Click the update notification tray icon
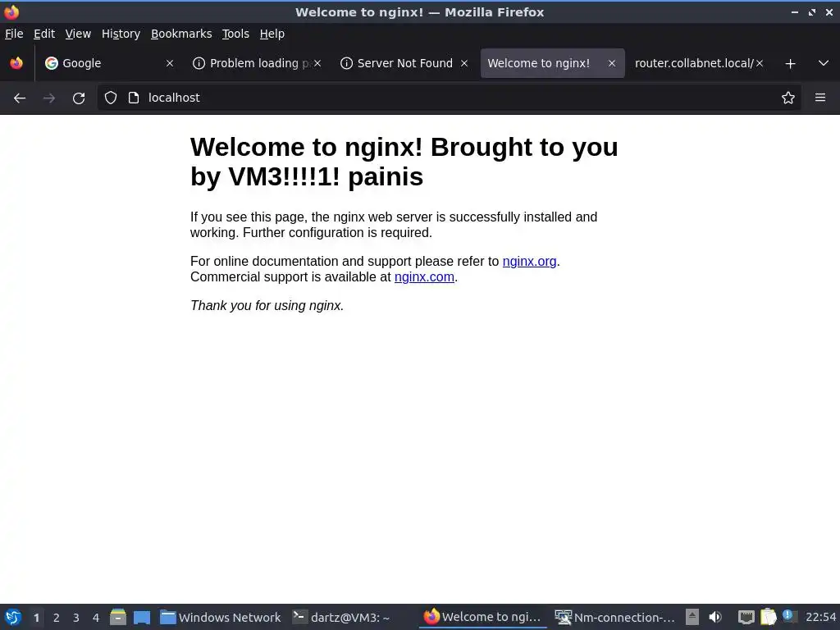The image size is (840, 630). click(x=788, y=615)
